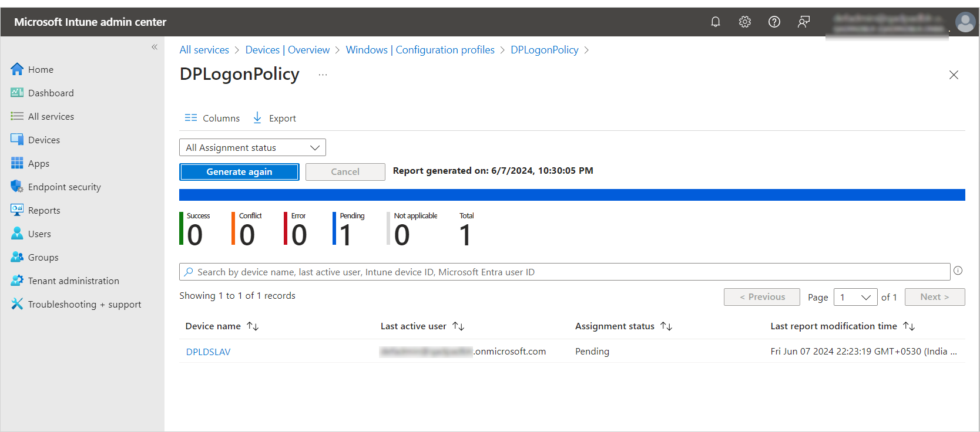Open the notifications bell icon
980x432 pixels.
(x=715, y=22)
